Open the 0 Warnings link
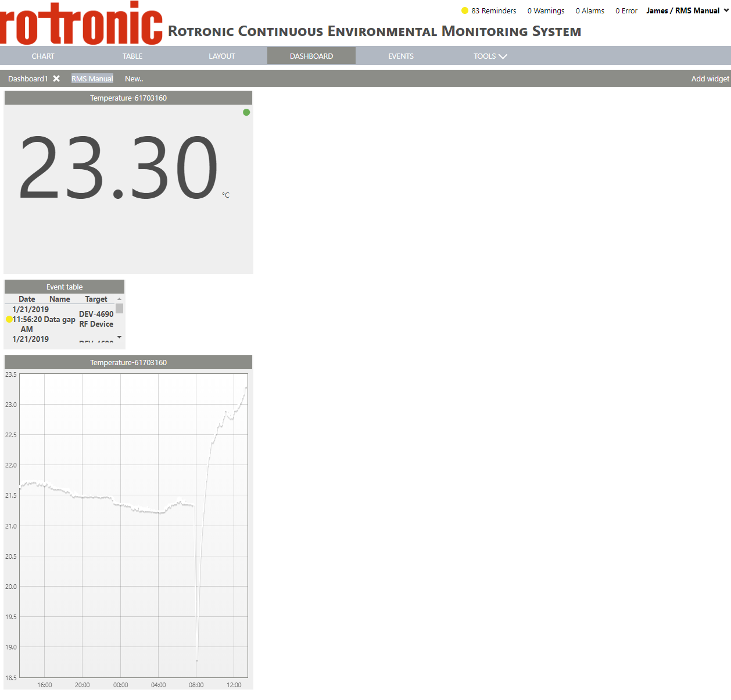 (x=546, y=10)
